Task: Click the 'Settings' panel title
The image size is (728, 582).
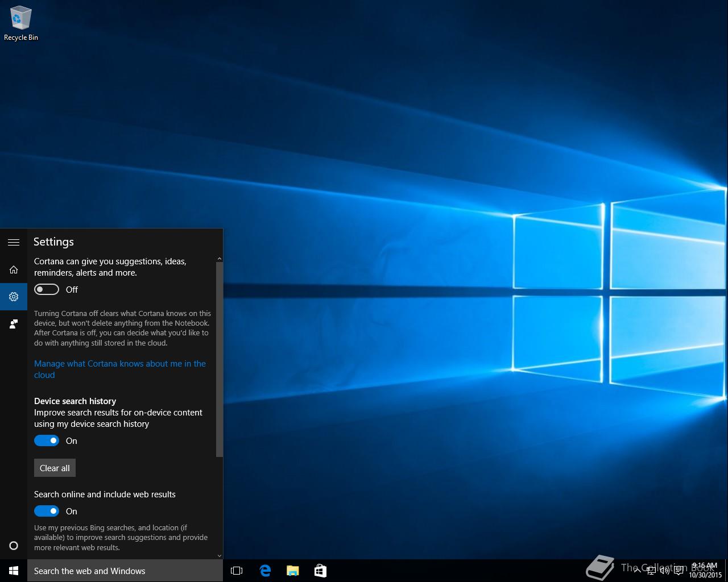Action: pyautogui.click(x=53, y=242)
